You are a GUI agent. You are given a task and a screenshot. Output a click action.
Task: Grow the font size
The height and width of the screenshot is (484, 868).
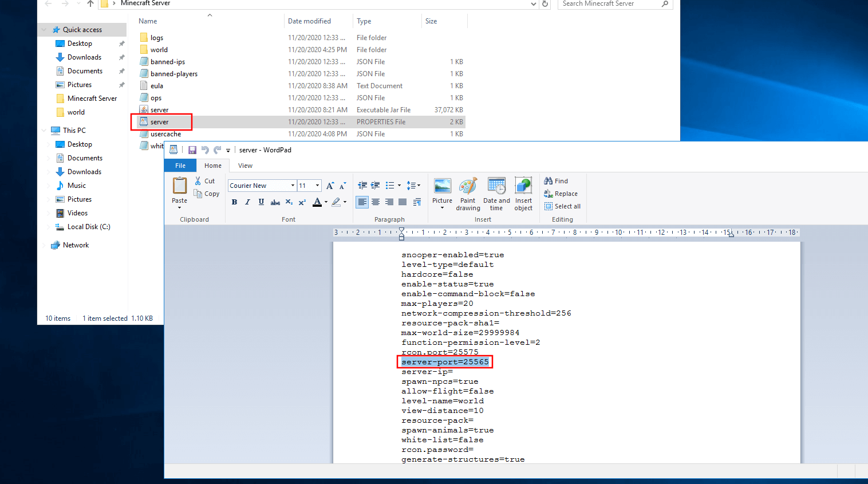(x=330, y=186)
